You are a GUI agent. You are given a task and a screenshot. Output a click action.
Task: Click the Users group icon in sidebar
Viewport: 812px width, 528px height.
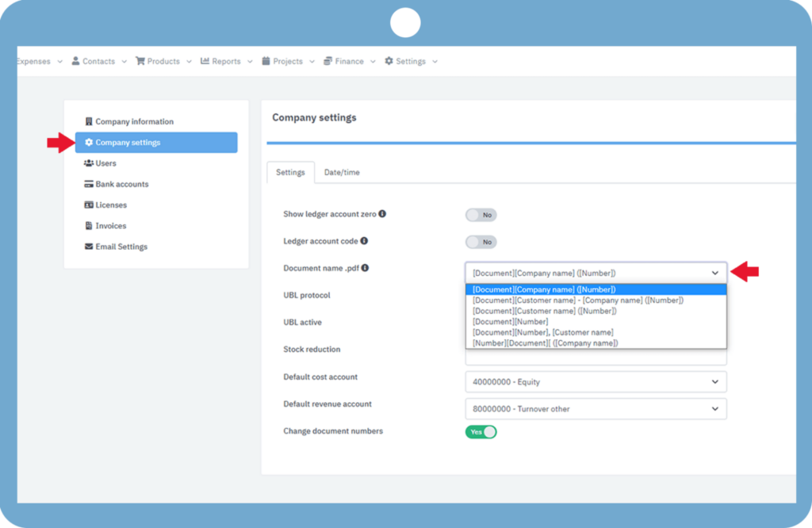click(x=89, y=163)
